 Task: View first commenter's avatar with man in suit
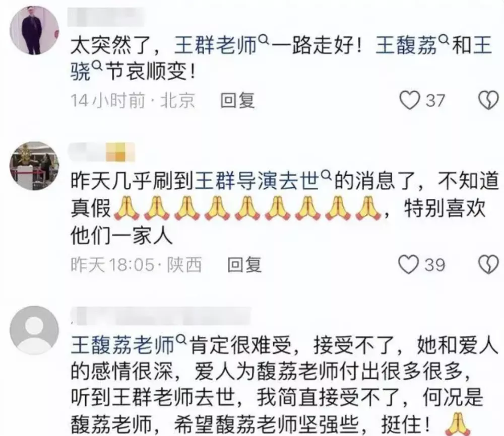34,30
